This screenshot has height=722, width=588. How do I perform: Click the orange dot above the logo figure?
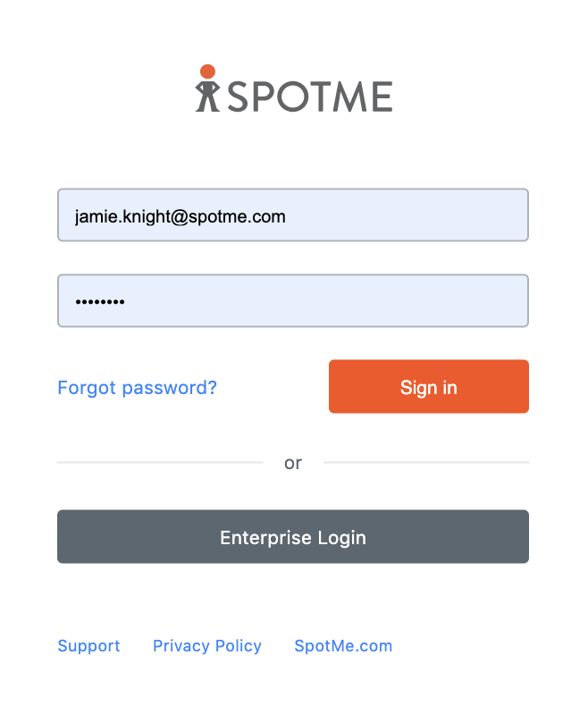click(x=207, y=71)
